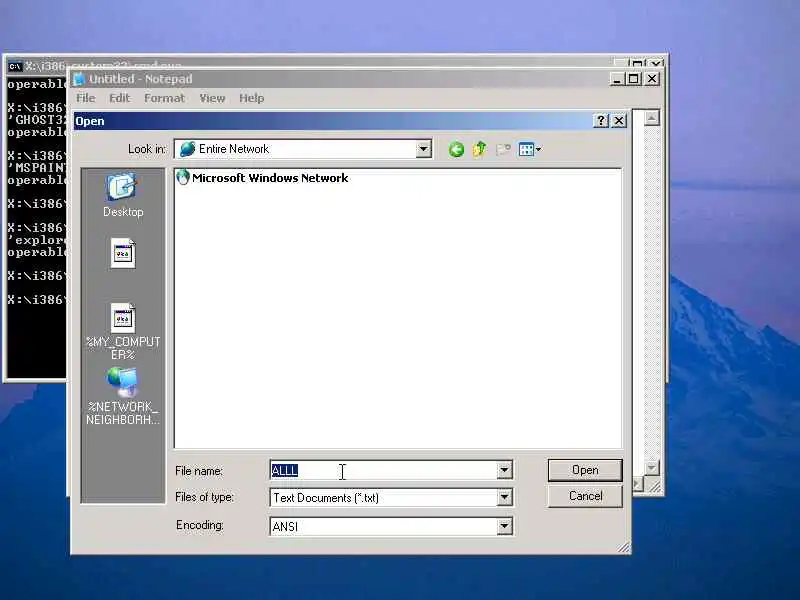The width and height of the screenshot is (800, 600).
Task: Open the Edit menu in Notepad
Action: (x=120, y=98)
